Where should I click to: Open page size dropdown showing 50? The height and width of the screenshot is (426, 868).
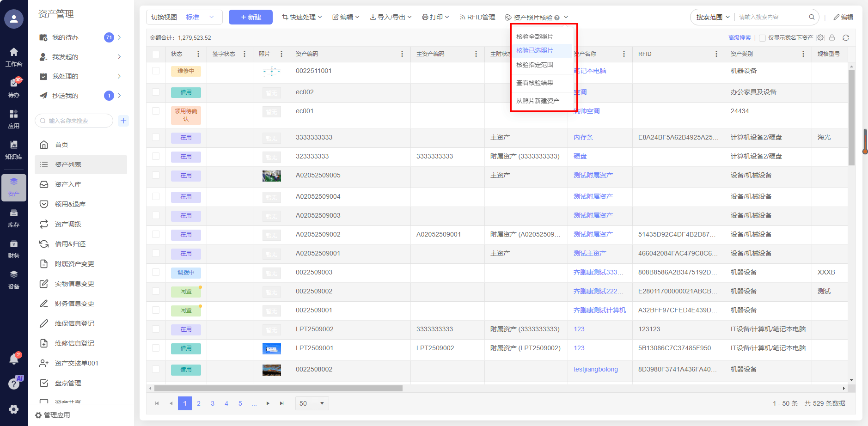(x=312, y=403)
